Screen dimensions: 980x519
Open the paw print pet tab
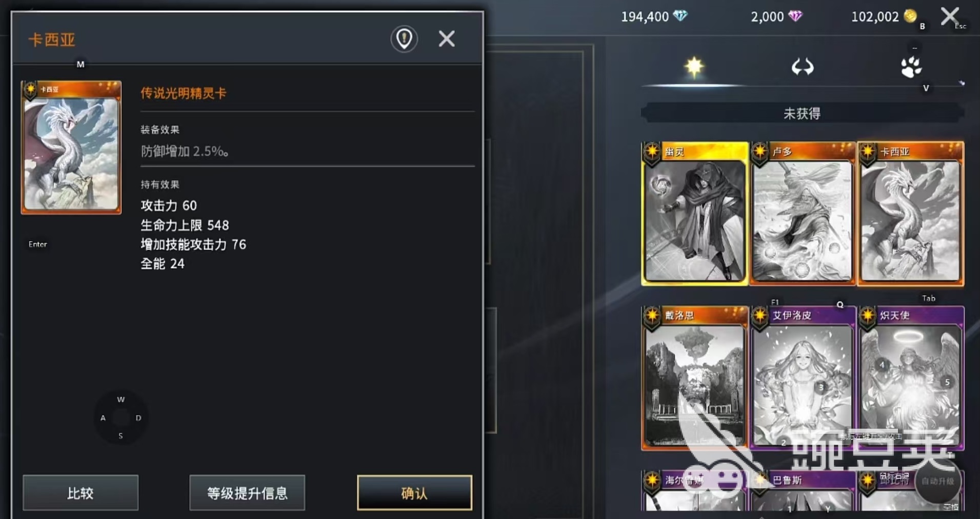tap(911, 67)
